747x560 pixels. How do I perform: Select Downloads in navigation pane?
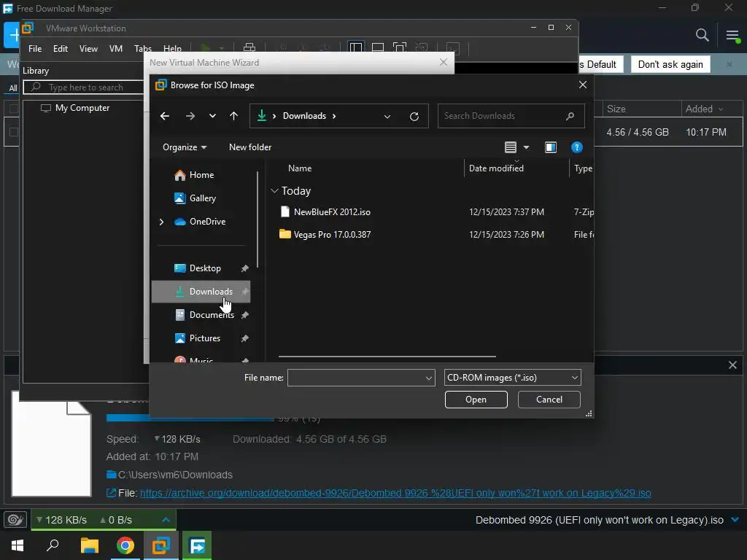click(x=201, y=292)
